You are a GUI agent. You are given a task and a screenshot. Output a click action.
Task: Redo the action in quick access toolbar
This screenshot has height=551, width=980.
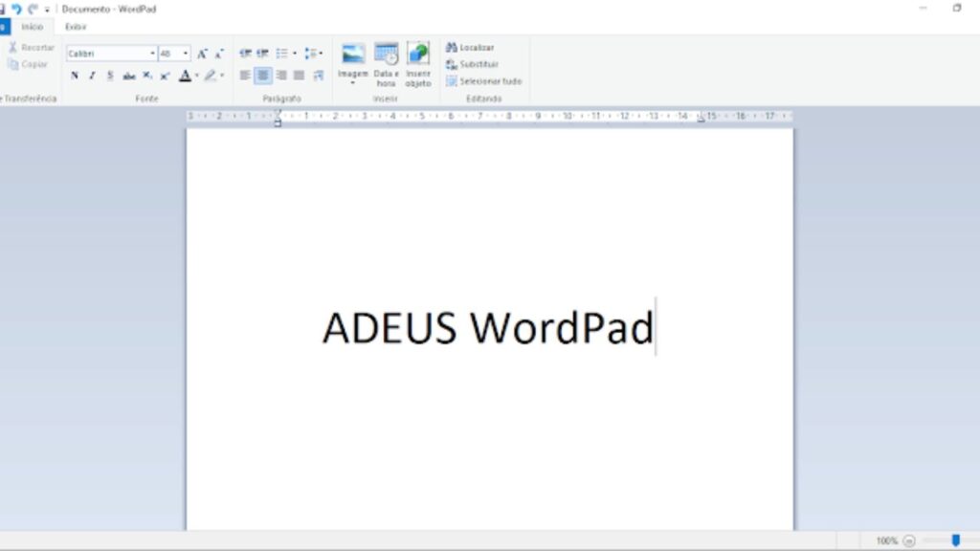coord(33,9)
